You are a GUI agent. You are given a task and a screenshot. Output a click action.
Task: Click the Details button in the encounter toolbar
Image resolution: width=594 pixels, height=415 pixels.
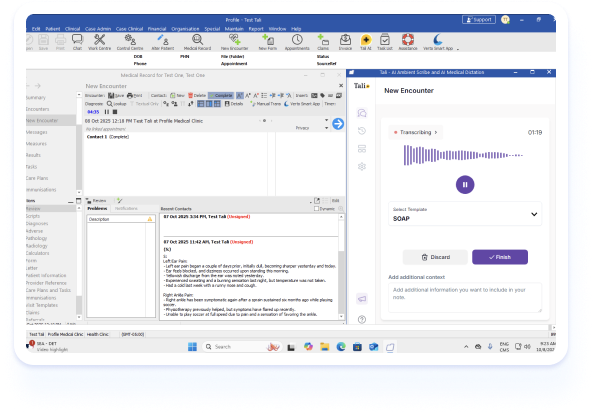point(234,103)
